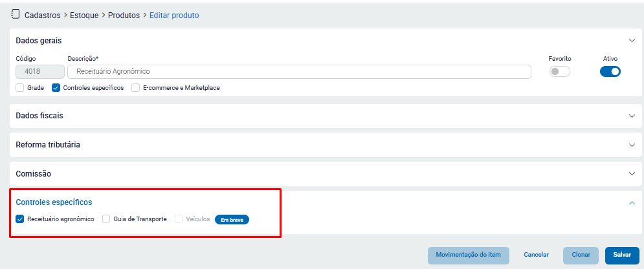
Task: Expand the Dados fiscais section
Action: click(632, 116)
